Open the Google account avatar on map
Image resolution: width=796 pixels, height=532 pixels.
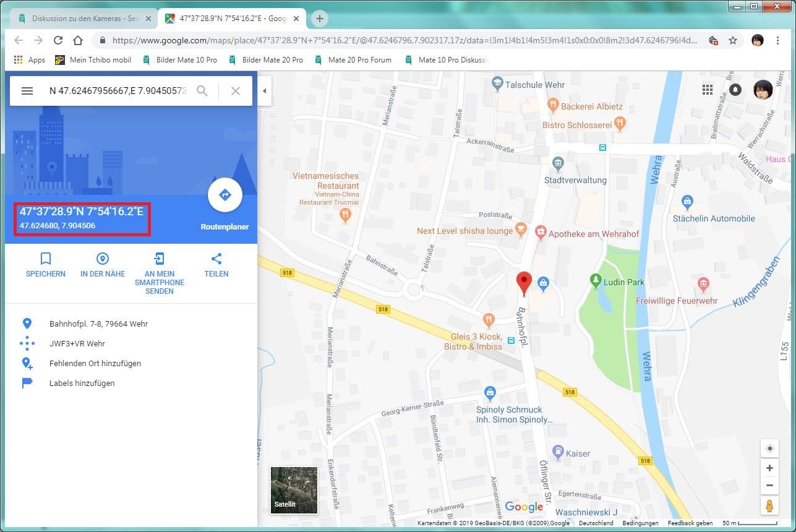(x=763, y=90)
